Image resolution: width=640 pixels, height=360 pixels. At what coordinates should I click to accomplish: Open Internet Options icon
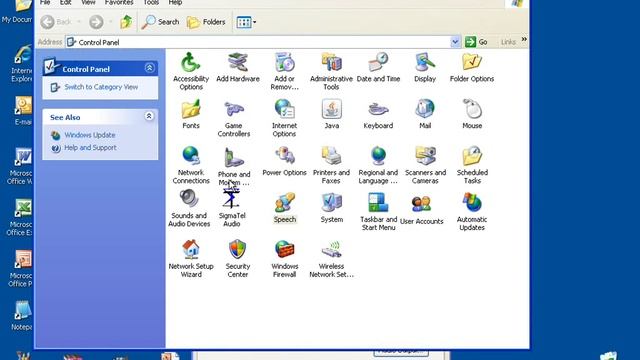[284, 109]
